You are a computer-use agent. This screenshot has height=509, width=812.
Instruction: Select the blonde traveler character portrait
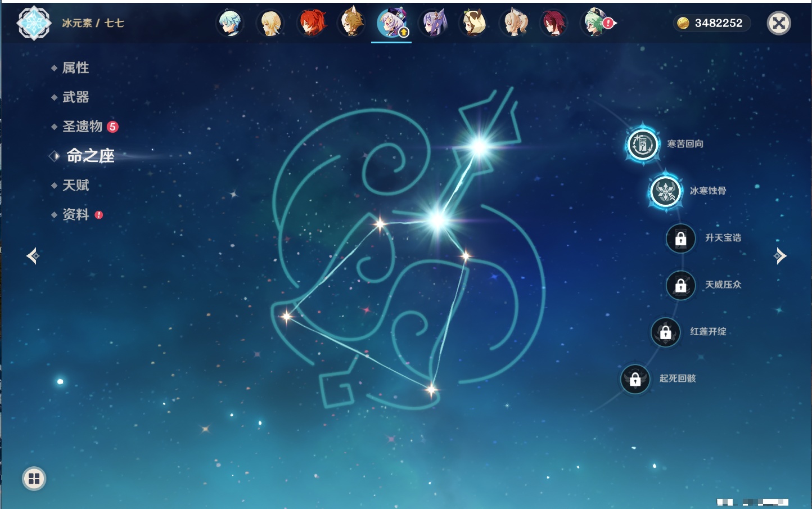[x=270, y=24]
